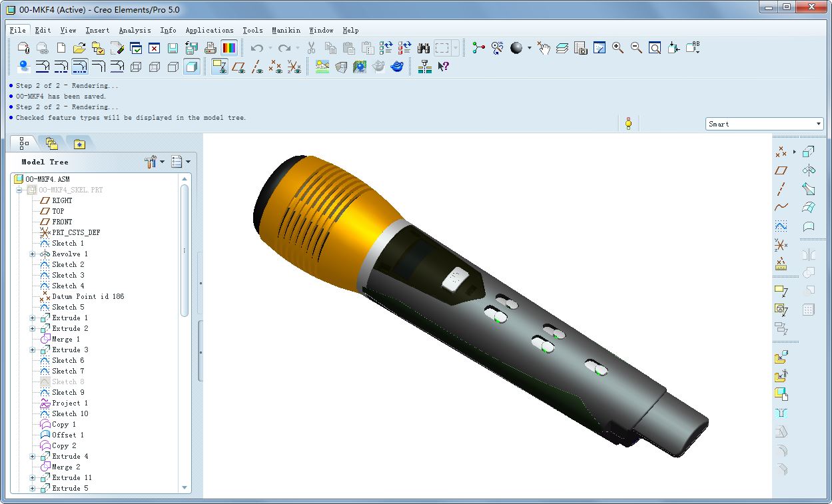The width and height of the screenshot is (832, 504).
Task: Click the Zoom Out magnifier icon
Action: [x=637, y=48]
